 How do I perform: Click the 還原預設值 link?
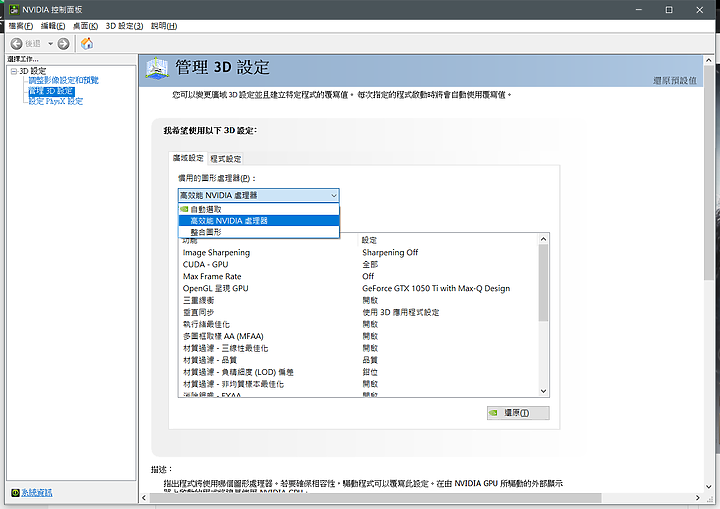pos(675,80)
